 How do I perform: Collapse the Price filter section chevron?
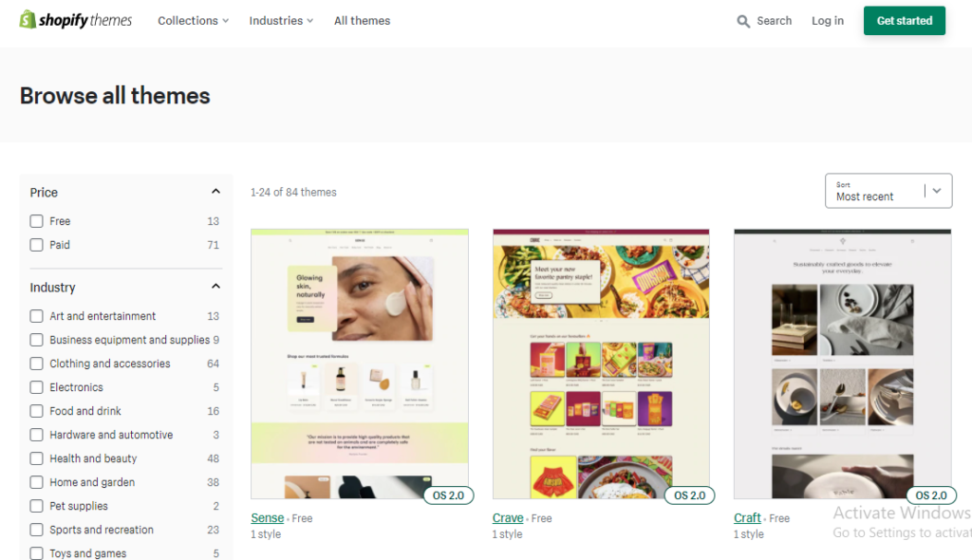click(215, 192)
